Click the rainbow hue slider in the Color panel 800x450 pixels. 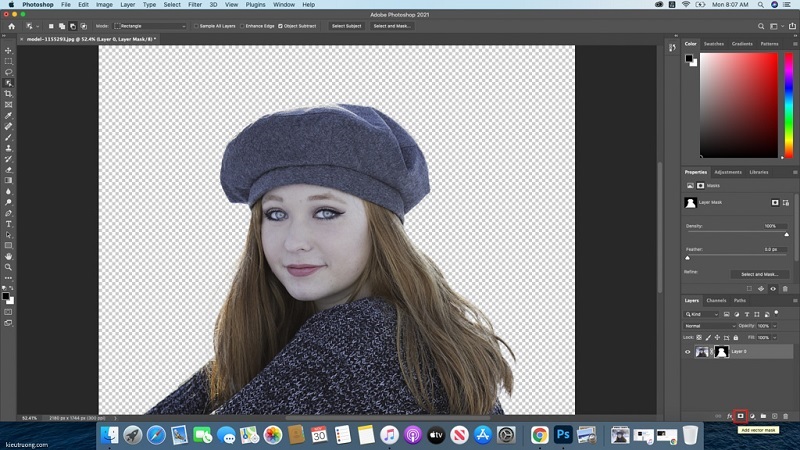pyautogui.click(x=788, y=105)
